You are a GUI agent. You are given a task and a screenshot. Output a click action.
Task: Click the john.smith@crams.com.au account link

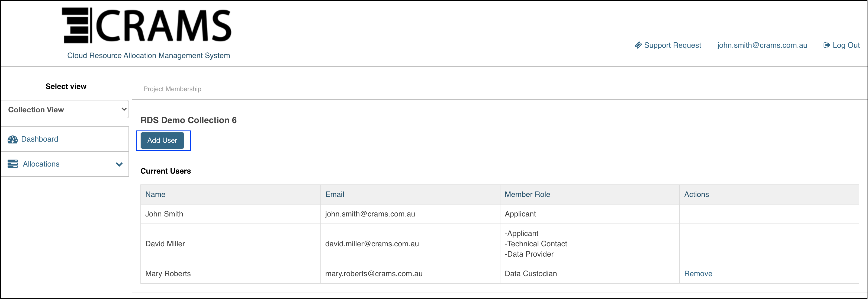pyautogui.click(x=762, y=45)
